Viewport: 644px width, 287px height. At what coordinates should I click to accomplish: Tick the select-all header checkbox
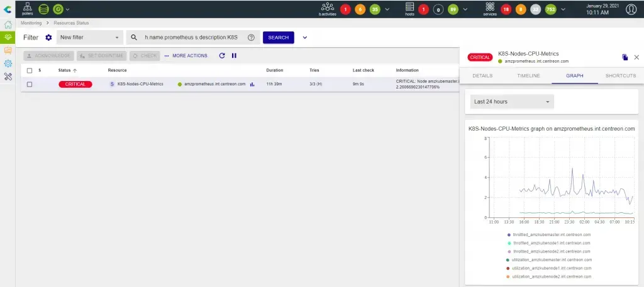point(30,70)
